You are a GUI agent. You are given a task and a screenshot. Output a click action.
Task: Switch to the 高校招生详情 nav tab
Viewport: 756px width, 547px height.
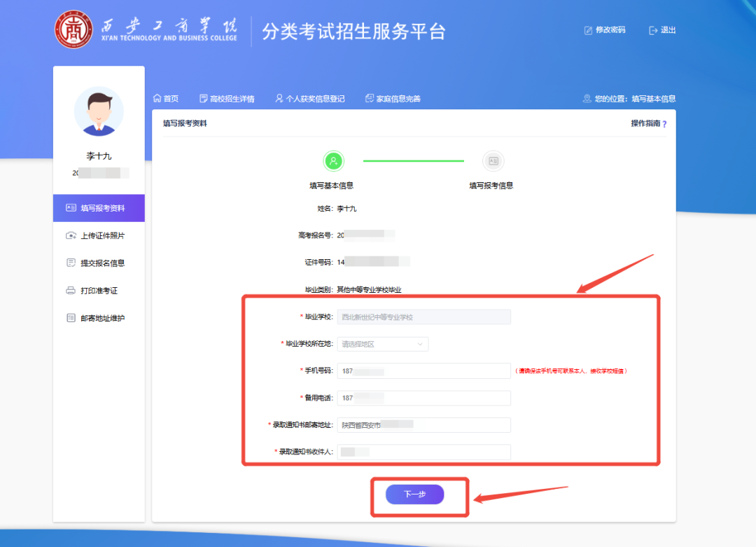(x=224, y=98)
